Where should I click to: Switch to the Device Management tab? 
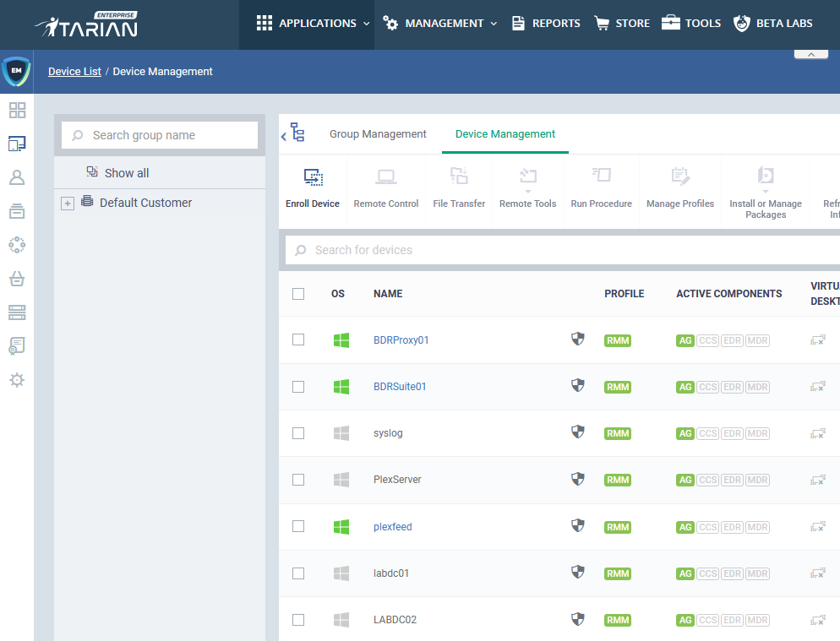[x=505, y=134]
